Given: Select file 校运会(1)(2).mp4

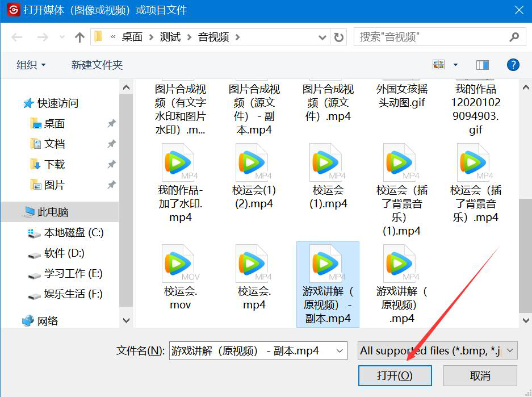Looking at the screenshot, I should tap(254, 177).
